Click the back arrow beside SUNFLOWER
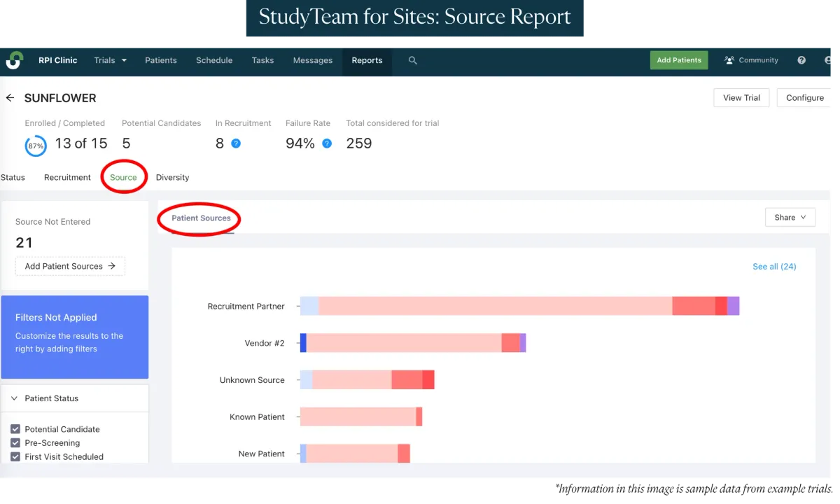The image size is (840, 504). 10,97
